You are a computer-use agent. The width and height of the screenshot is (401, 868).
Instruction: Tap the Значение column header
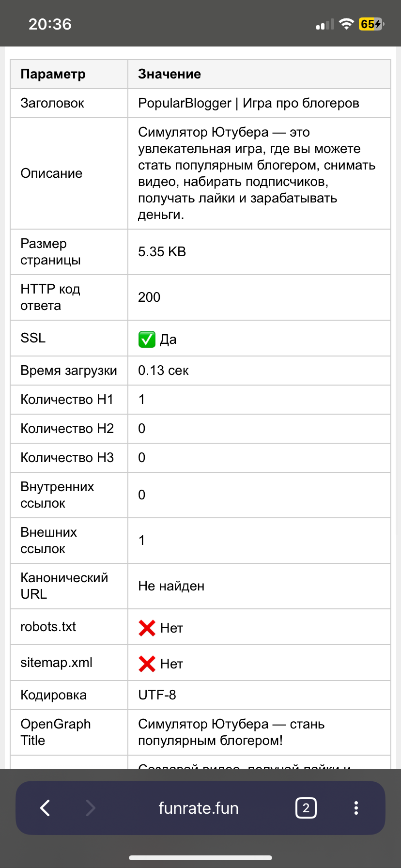tap(170, 74)
